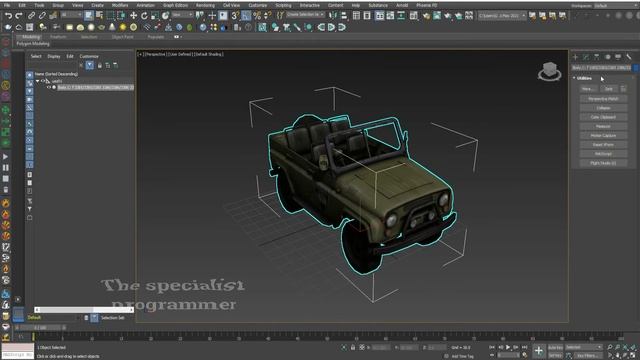
Task: Click the Undo arrow icon
Action: pyautogui.click(x=8, y=16)
